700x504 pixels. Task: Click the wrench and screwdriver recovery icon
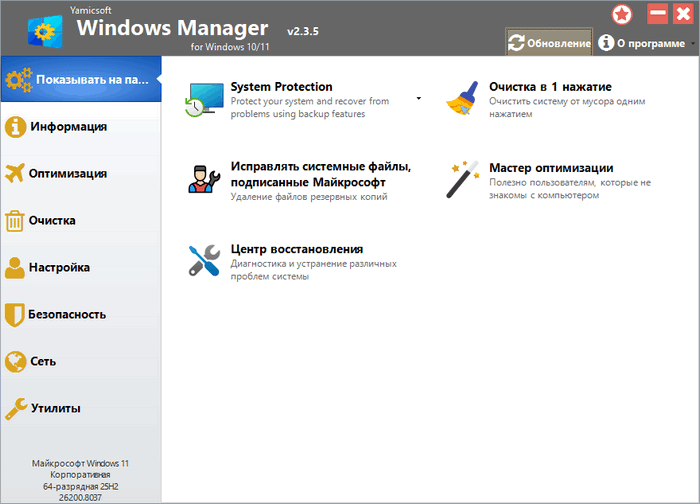(204, 261)
